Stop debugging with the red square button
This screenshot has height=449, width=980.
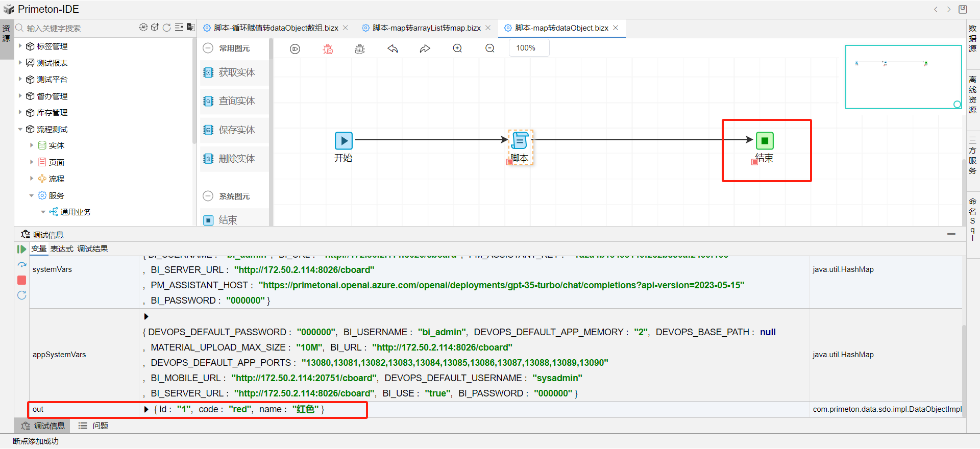click(21, 280)
